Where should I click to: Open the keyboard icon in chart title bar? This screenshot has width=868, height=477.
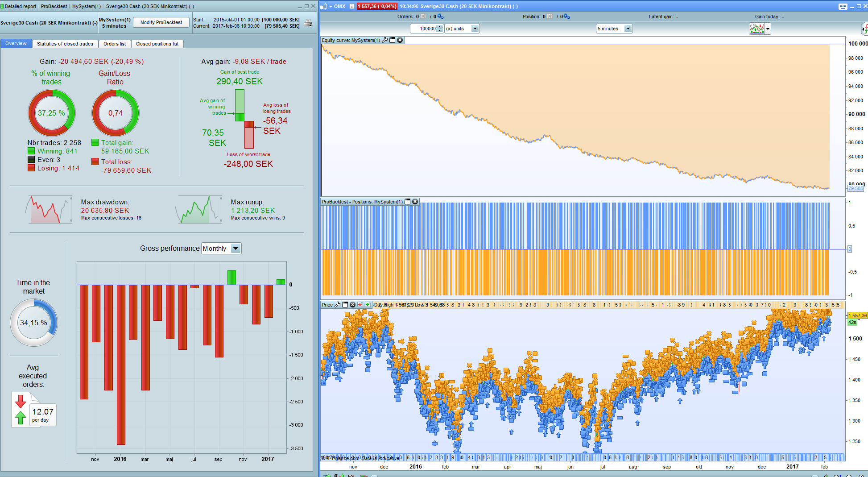click(843, 6)
